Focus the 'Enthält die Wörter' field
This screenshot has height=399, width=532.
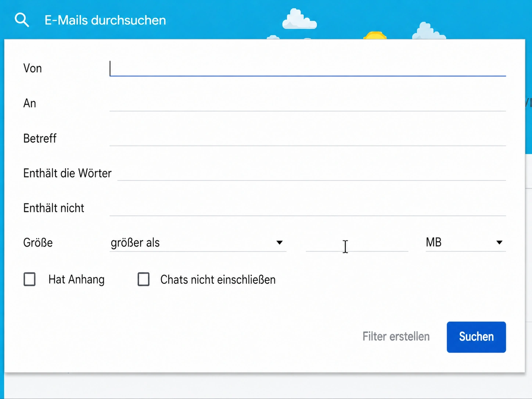tap(312, 173)
